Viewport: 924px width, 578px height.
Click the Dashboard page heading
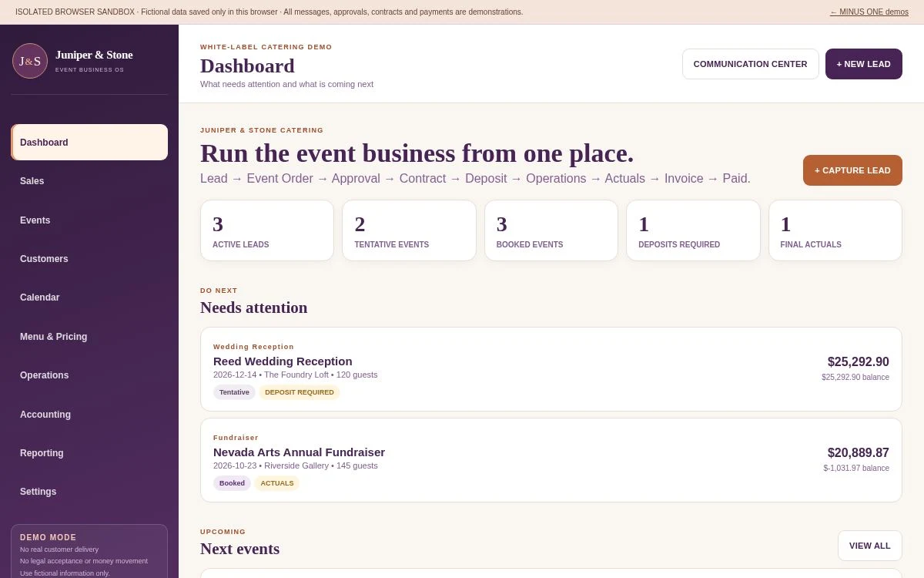(247, 66)
